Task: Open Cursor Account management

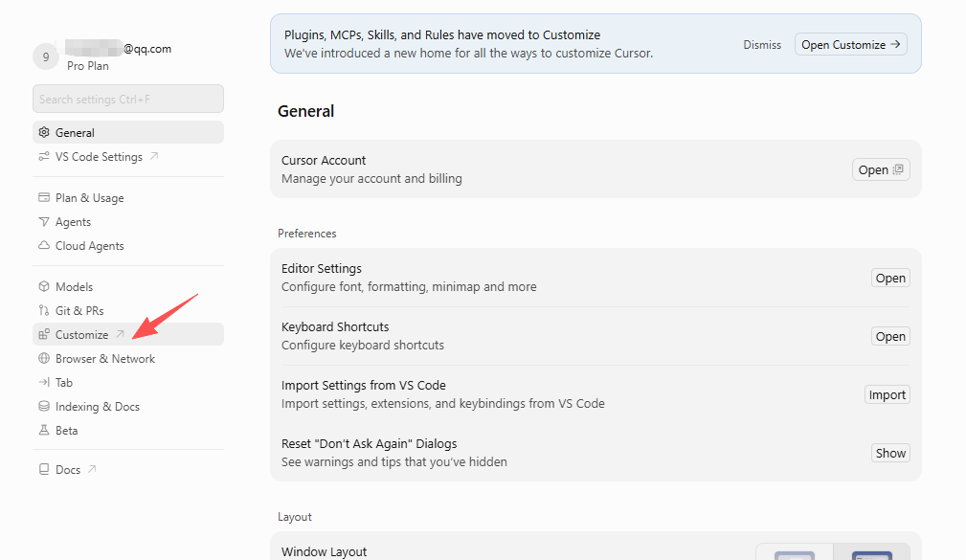Action: pyautogui.click(x=881, y=169)
